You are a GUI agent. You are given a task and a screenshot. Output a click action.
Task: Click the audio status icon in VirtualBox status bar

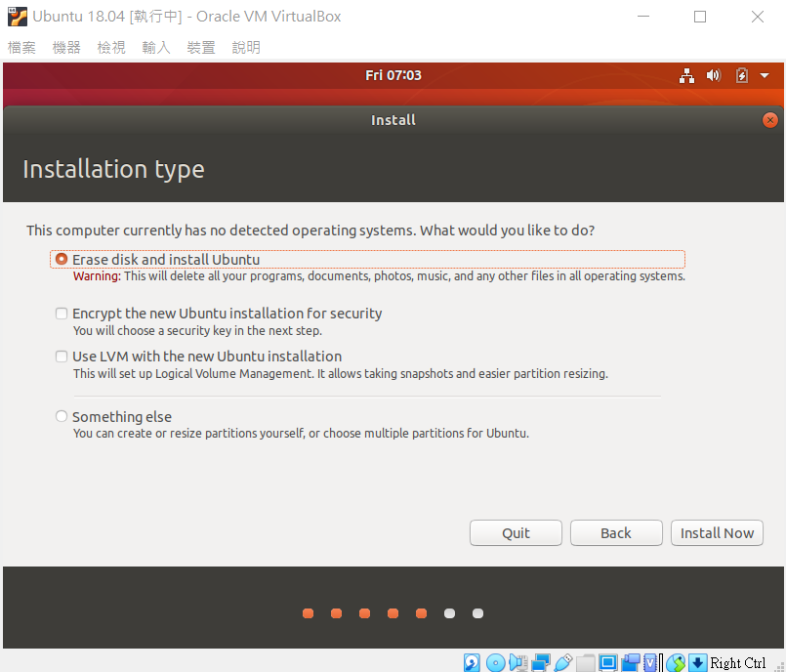tap(518, 662)
